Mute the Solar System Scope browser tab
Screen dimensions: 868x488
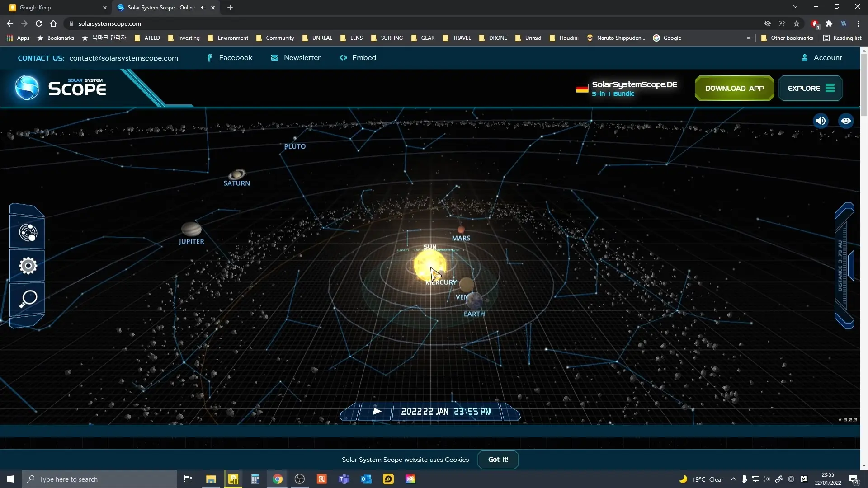[203, 8]
